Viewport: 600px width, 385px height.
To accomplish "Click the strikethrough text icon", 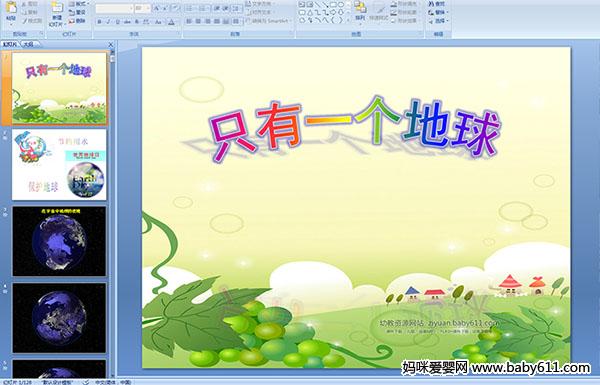I will [127, 22].
